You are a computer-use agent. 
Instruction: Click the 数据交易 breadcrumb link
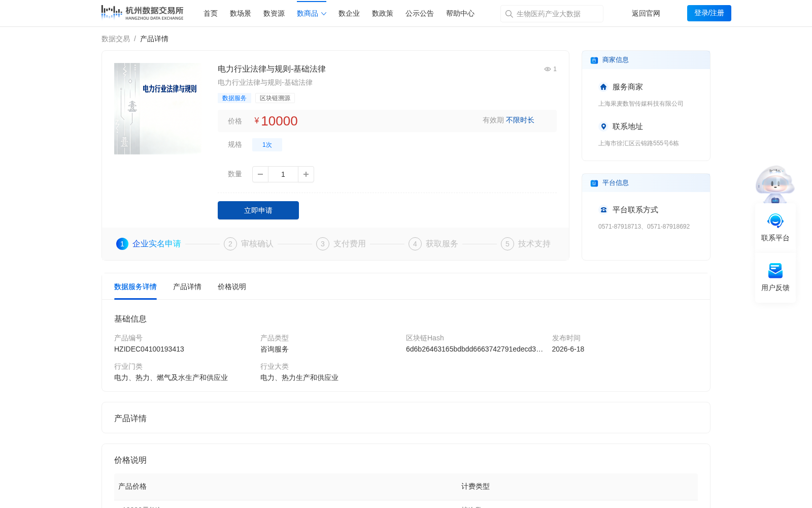[116, 39]
